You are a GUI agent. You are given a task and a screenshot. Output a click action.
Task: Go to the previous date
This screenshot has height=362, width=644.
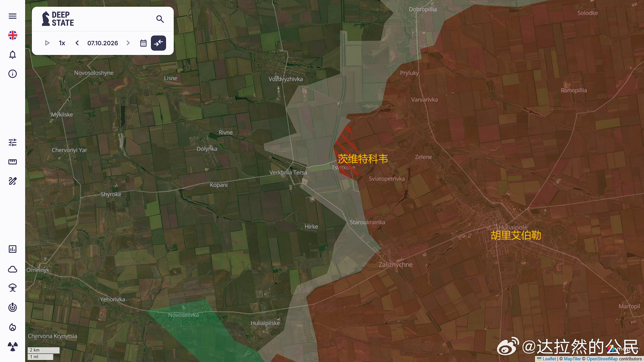[77, 43]
